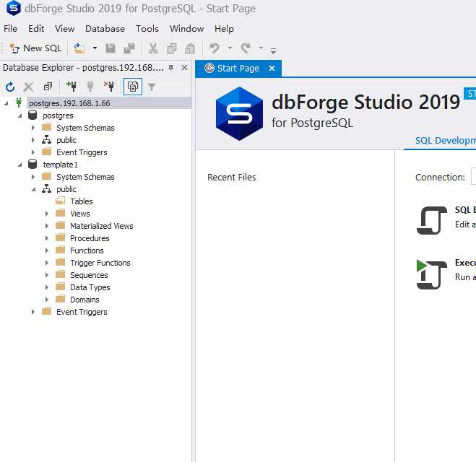Screen dimensions: 476x462
Task: Click the Open File toolbar icon
Action: [79, 48]
